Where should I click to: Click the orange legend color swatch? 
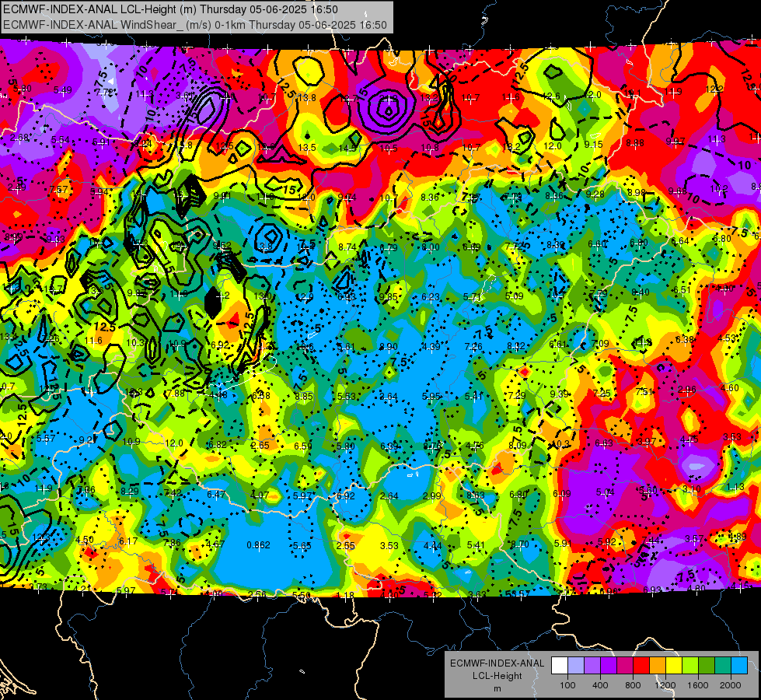tap(658, 665)
